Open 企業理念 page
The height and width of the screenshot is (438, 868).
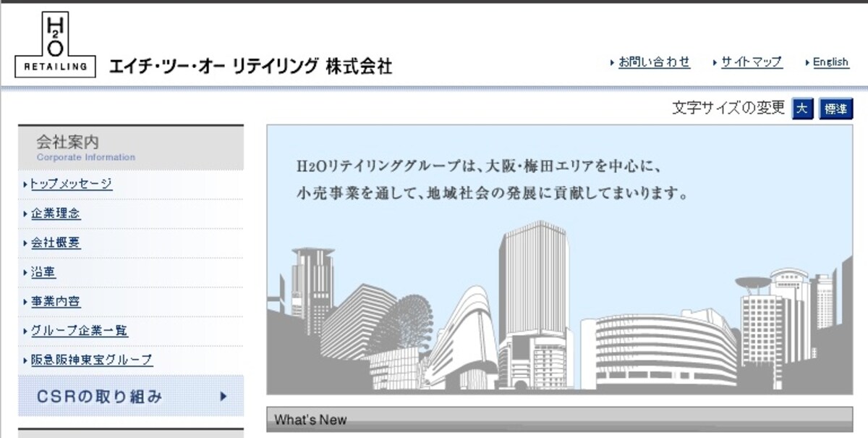click(55, 214)
